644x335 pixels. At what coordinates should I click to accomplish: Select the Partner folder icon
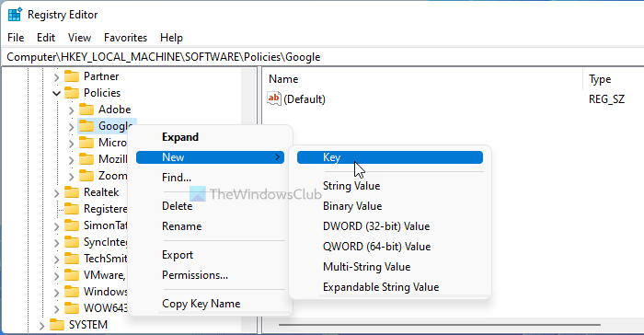(x=72, y=76)
